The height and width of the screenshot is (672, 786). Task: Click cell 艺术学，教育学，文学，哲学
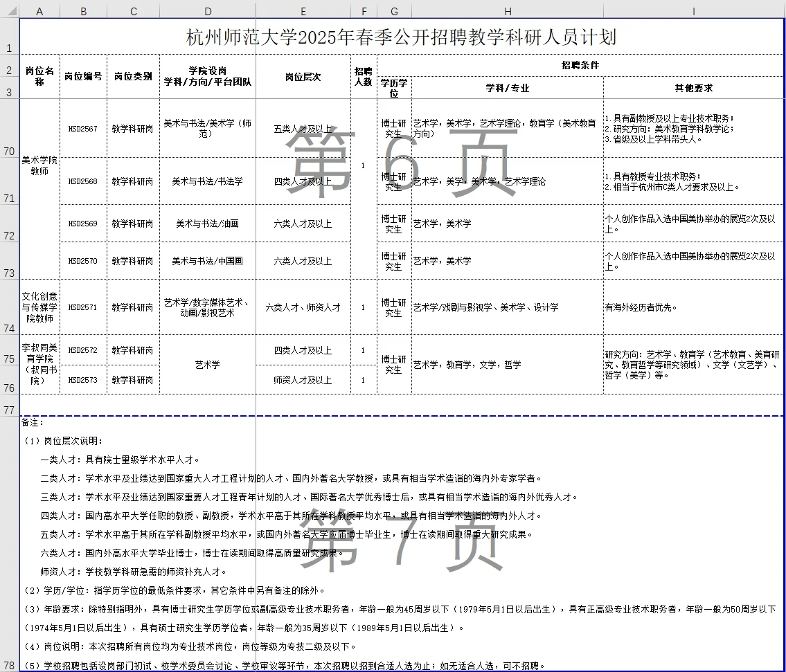[x=508, y=364]
